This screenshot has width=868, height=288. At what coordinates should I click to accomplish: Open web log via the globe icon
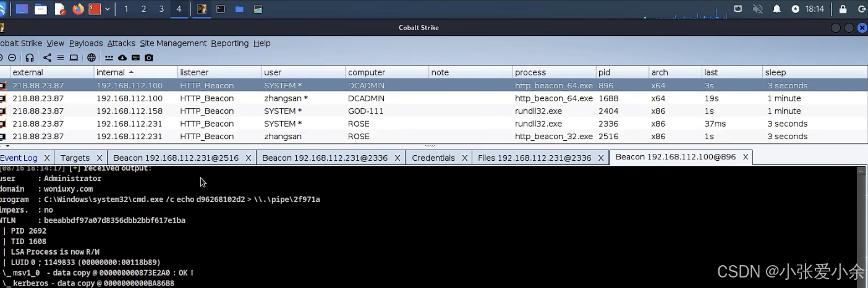tap(91, 57)
